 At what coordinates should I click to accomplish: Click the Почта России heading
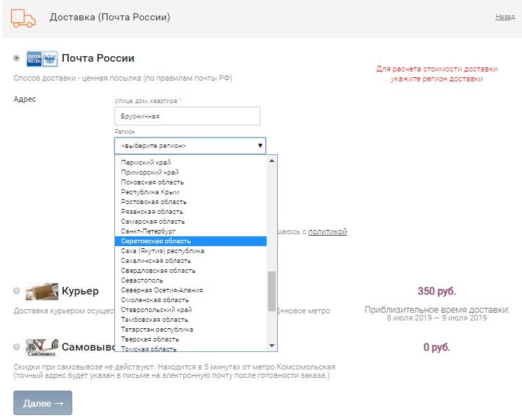click(98, 58)
